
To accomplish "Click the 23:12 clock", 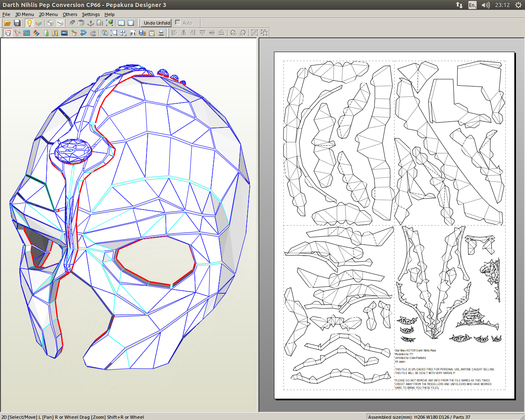I will pos(502,5).
